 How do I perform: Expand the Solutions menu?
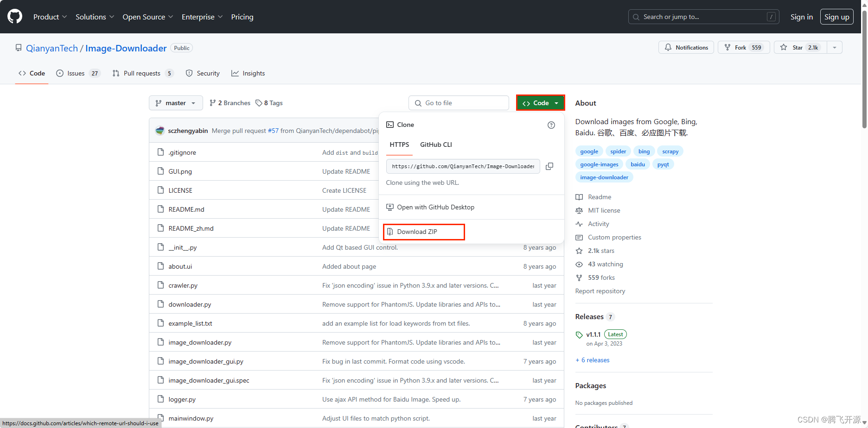(95, 17)
